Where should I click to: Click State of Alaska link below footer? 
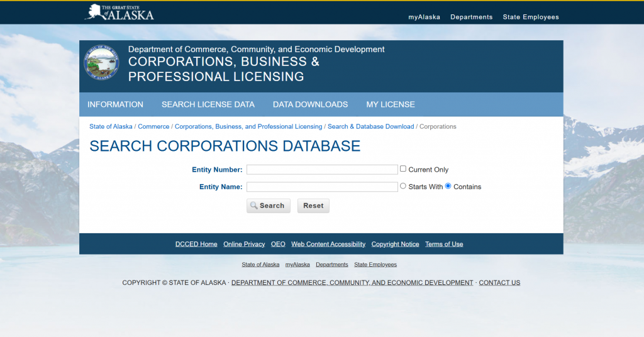pyautogui.click(x=260, y=264)
